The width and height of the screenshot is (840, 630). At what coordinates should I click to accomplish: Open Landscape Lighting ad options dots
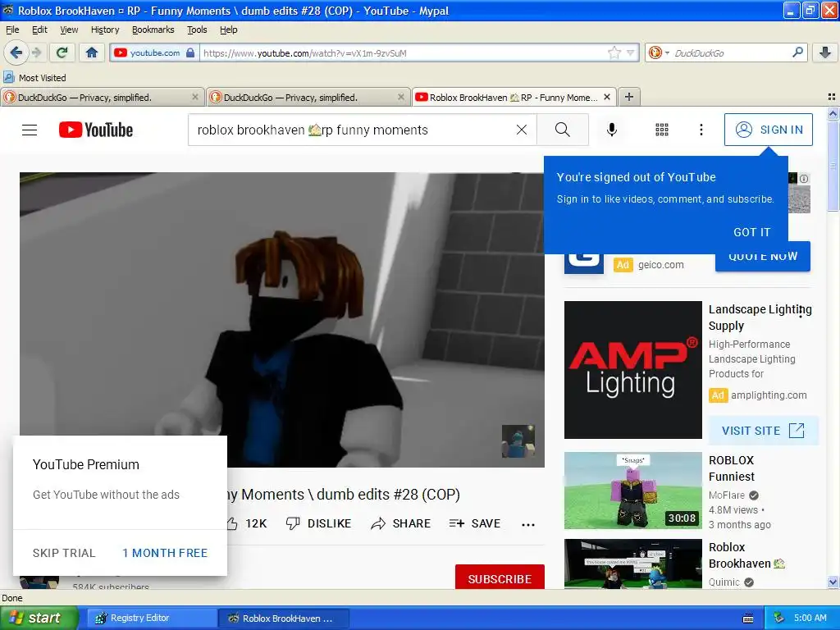coord(801,313)
